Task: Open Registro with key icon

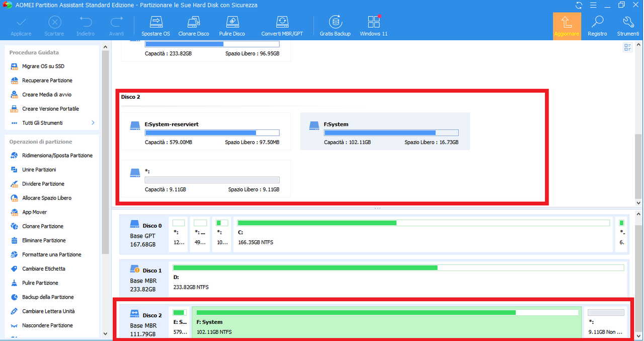Action: point(597,26)
